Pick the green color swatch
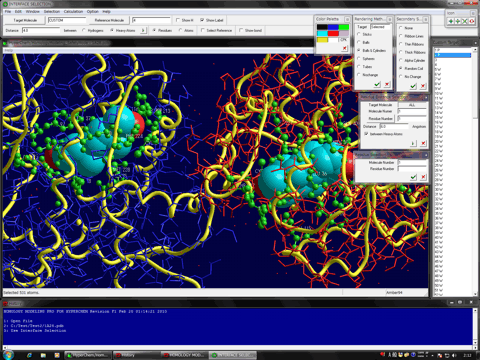The image size is (480, 360). point(344,27)
